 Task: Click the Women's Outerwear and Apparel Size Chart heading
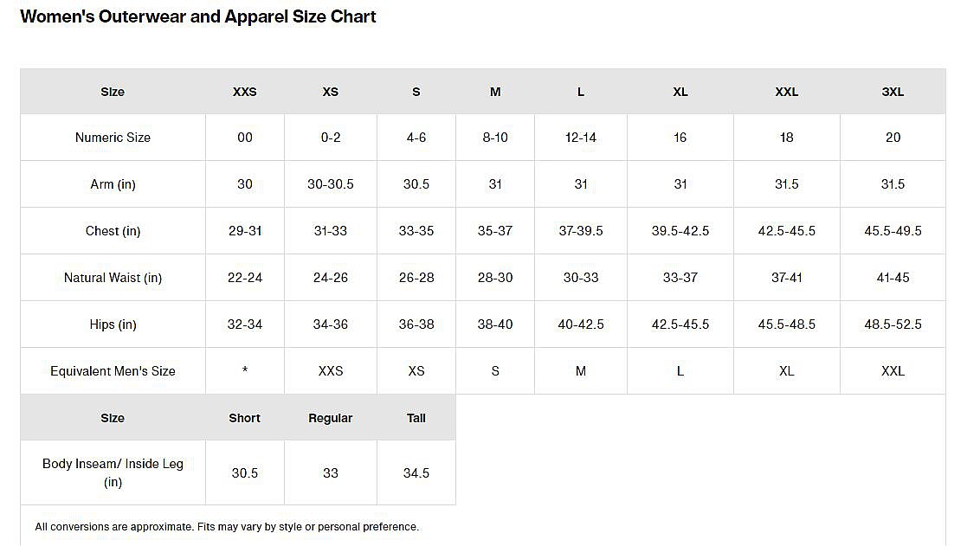[x=198, y=16]
